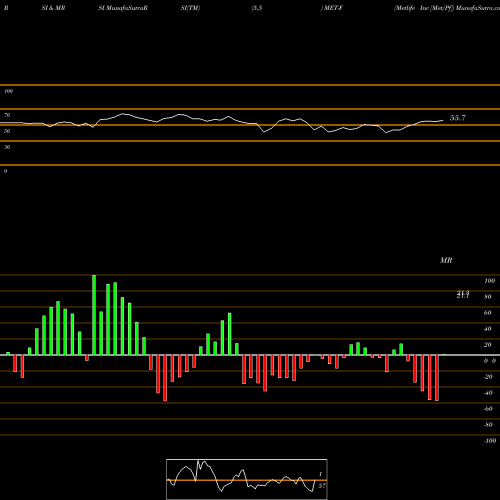Select the RSI scale's 30 level label
This screenshot has width=500, height=500.
pyautogui.click(x=7, y=147)
